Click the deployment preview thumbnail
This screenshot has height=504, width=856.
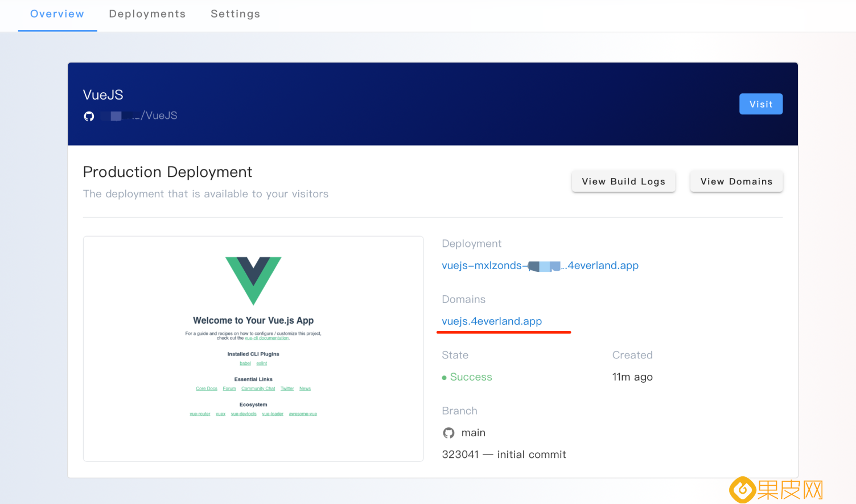click(253, 349)
